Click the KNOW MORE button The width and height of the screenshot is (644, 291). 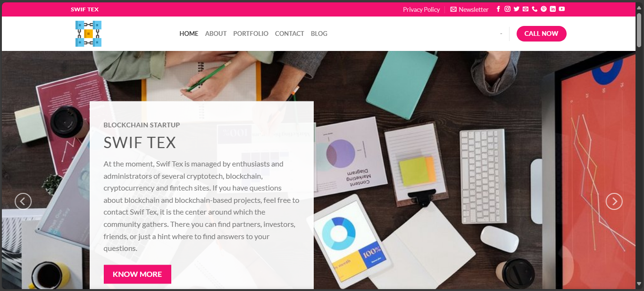[x=137, y=274]
